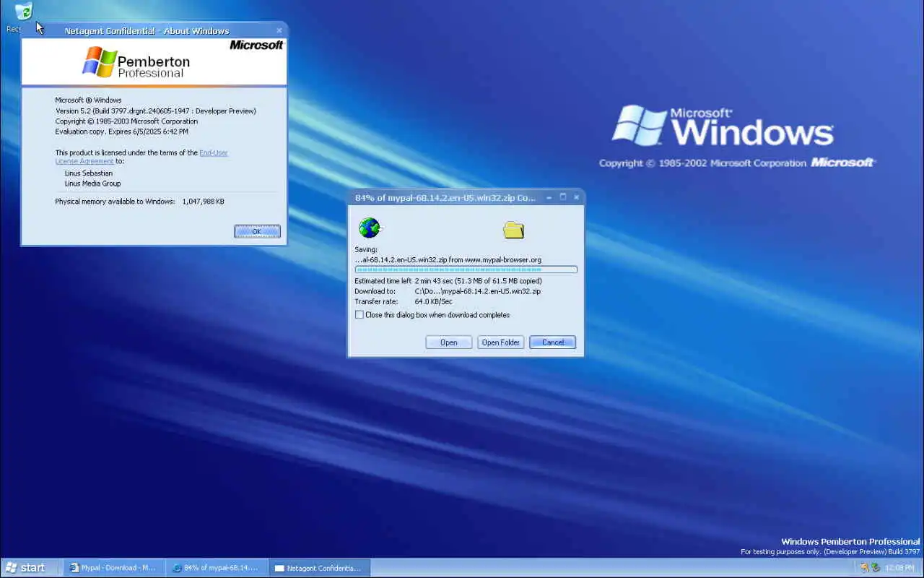The height and width of the screenshot is (578, 924).
Task: Click the 'Download to:' path C:\Do...\mypal zip
Action: pos(478,291)
